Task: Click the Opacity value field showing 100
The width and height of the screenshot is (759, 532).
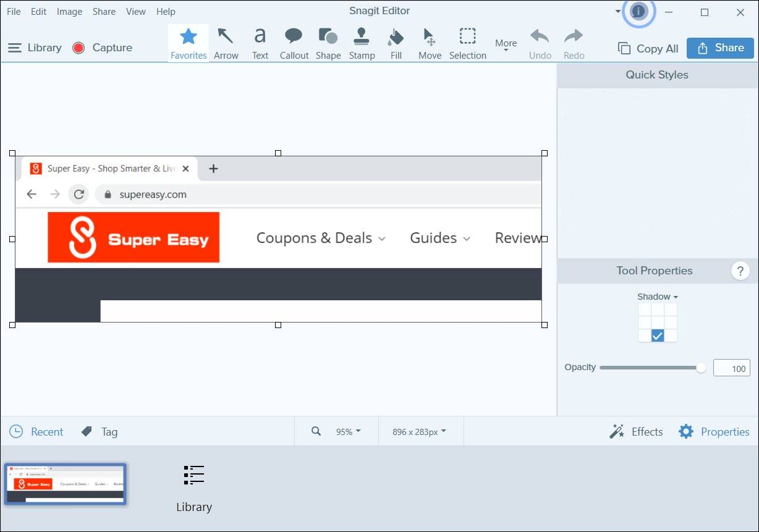Action: 732,368
